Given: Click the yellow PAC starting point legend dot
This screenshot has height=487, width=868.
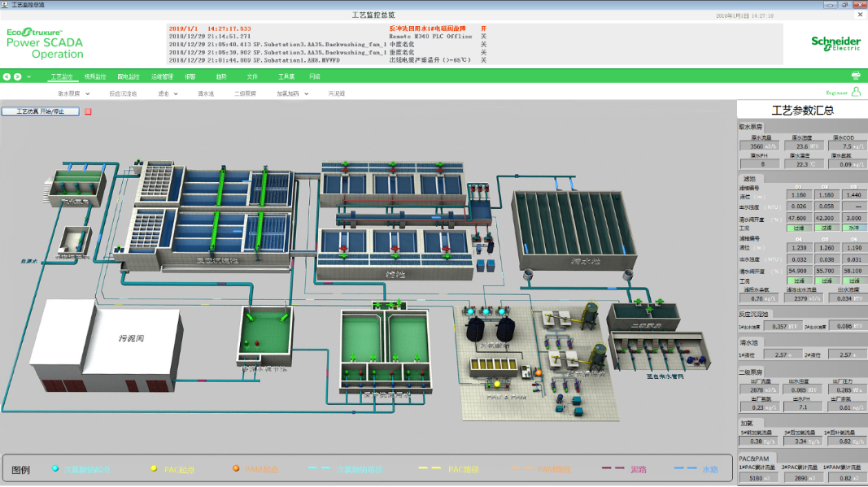Looking at the screenshot, I should point(154,469).
